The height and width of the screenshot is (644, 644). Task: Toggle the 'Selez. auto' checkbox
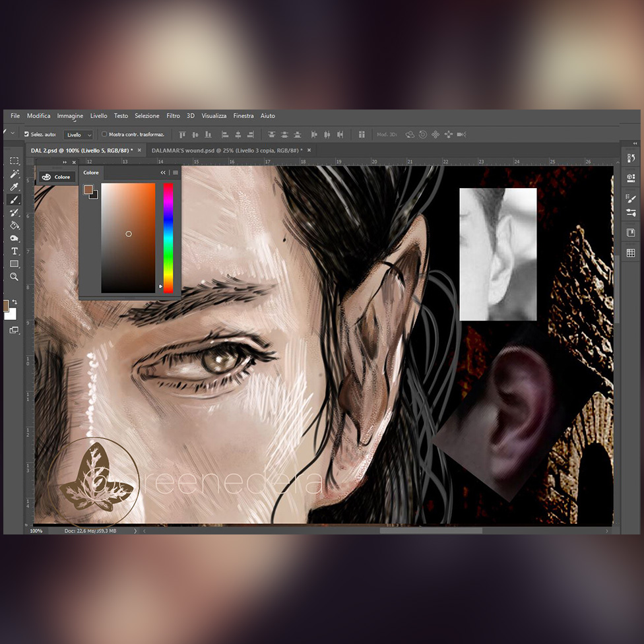click(x=26, y=135)
